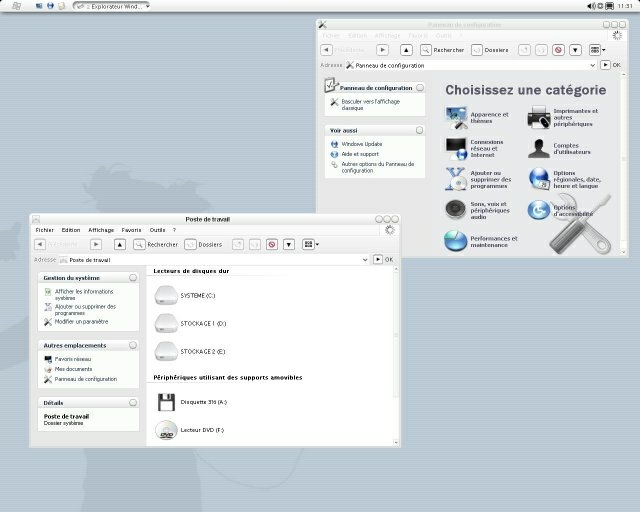Open the ? help menu in Poste de travail
Screen dimensions: 640x512
tap(174, 230)
